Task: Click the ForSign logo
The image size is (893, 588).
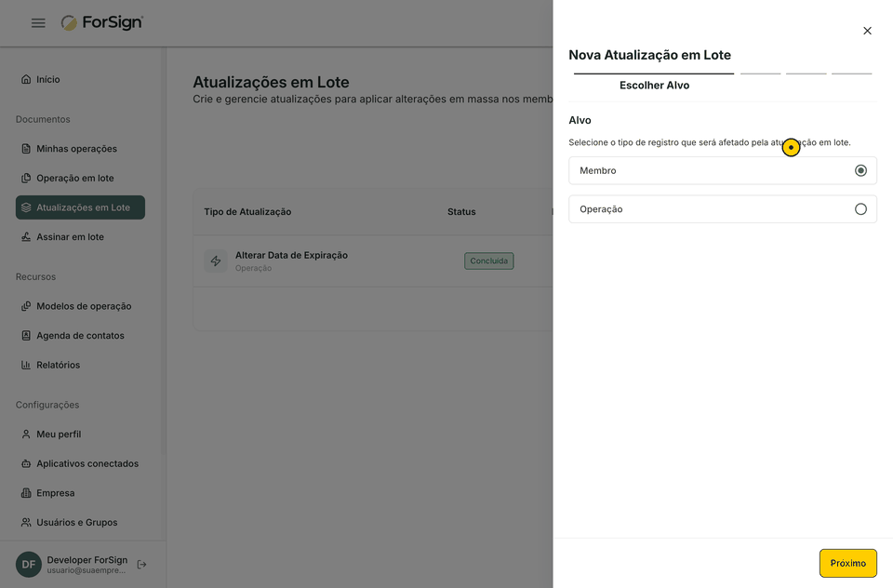Action: (x=102, y=22)
